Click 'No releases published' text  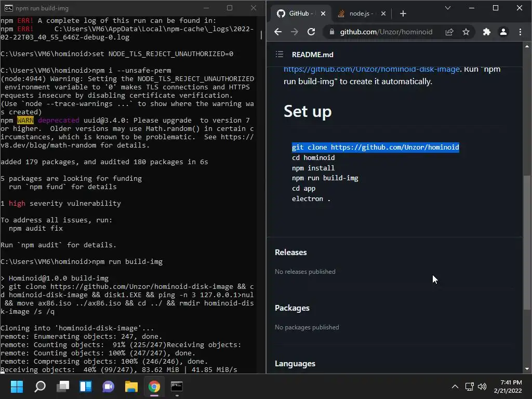305,272
